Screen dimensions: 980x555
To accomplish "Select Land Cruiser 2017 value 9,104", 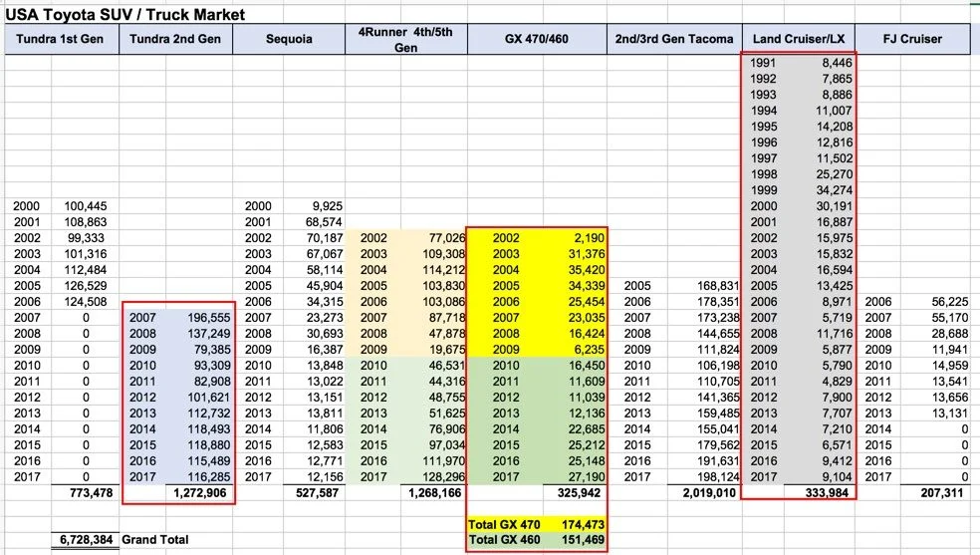I will click(x=837, y=477).
